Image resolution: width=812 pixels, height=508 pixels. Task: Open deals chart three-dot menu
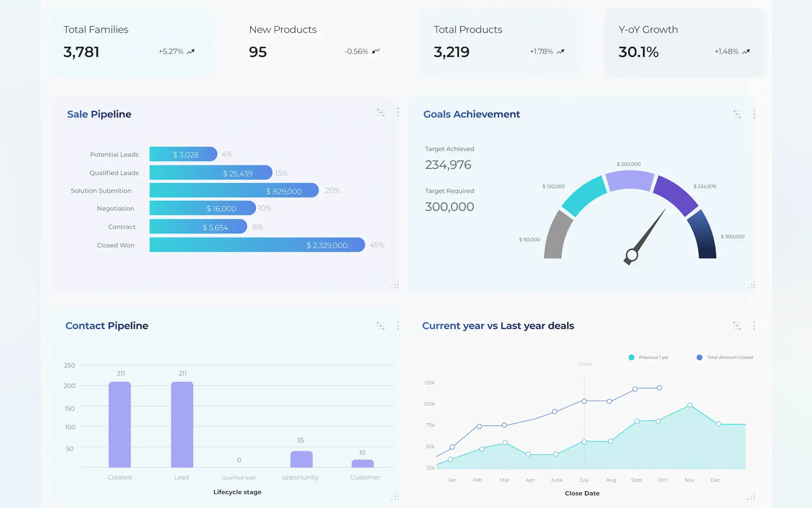click(x=754, y=325)
